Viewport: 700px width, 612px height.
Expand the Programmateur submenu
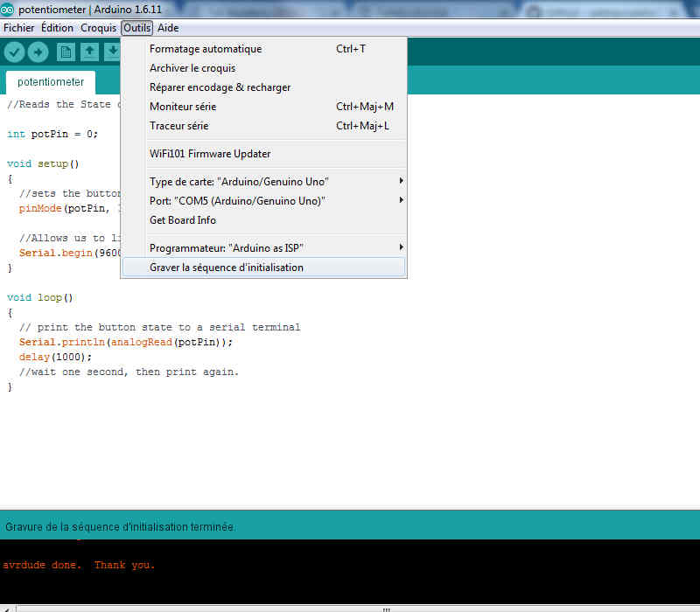coord(264,248)
